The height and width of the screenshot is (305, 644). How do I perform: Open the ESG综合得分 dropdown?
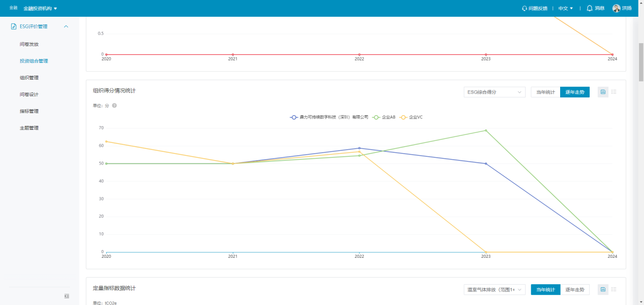pyautogui.click(x=495, y=92)
